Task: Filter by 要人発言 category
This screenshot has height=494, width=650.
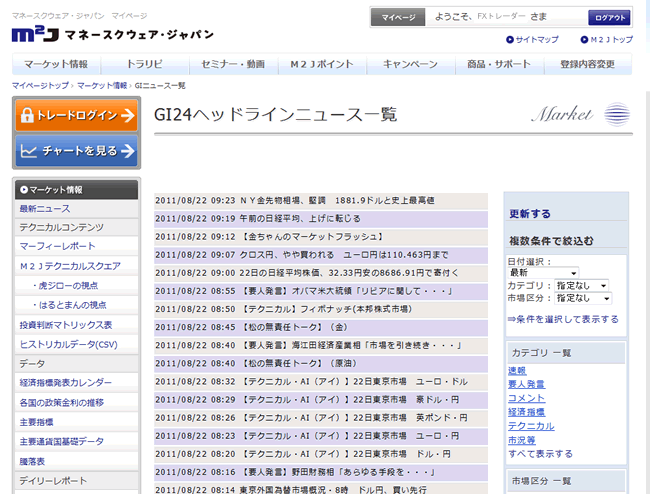Action: click(x=526, y=384)
